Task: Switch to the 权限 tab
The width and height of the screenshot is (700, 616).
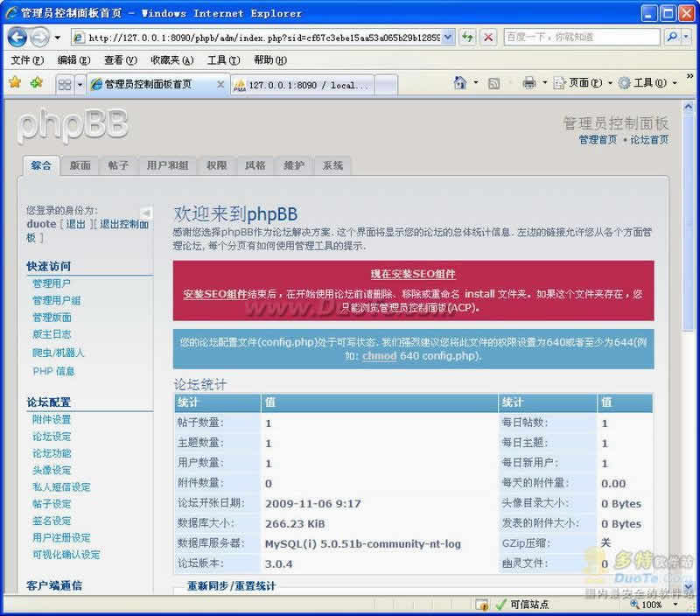Action: click(x=216, y=165)
